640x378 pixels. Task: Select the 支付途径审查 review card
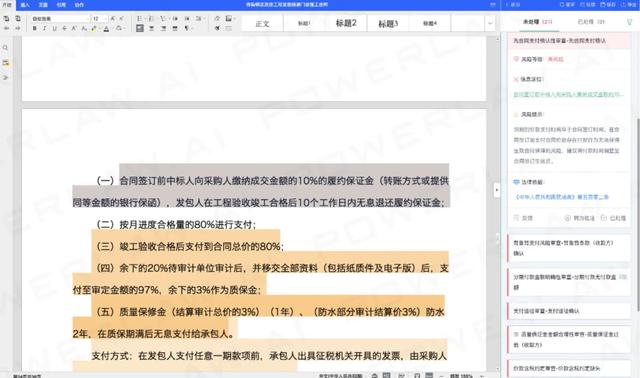(x=569, y=311)
